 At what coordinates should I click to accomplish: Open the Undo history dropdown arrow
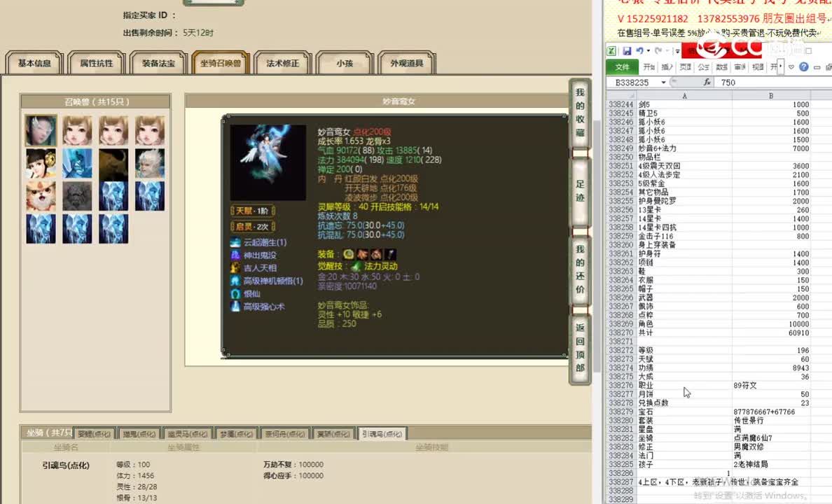click(x=649, y=51)
